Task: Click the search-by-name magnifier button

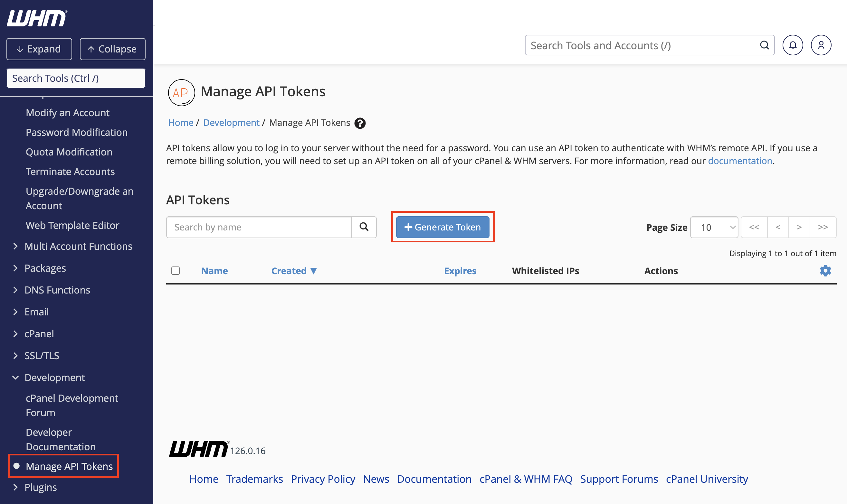Action: tap(364, 227)
